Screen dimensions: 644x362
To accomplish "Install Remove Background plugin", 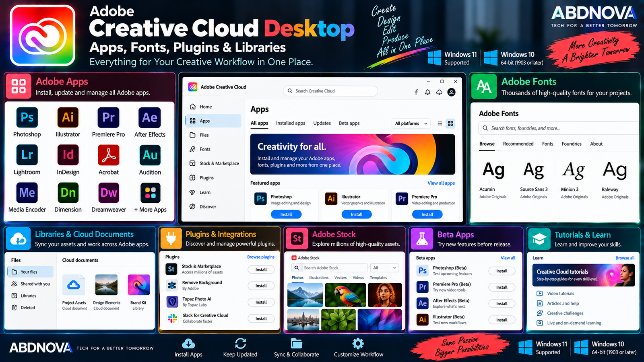I will [261, 286].
